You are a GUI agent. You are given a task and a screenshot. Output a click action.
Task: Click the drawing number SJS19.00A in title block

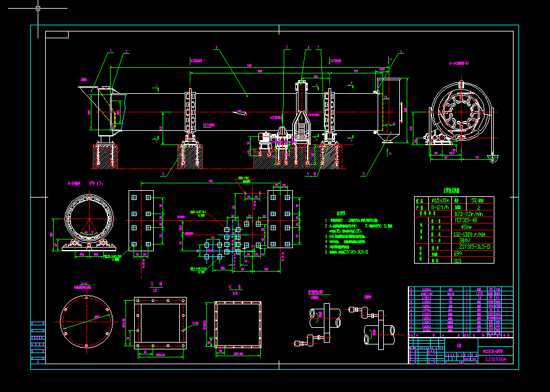pyautogui.click(x=496, y=359)
